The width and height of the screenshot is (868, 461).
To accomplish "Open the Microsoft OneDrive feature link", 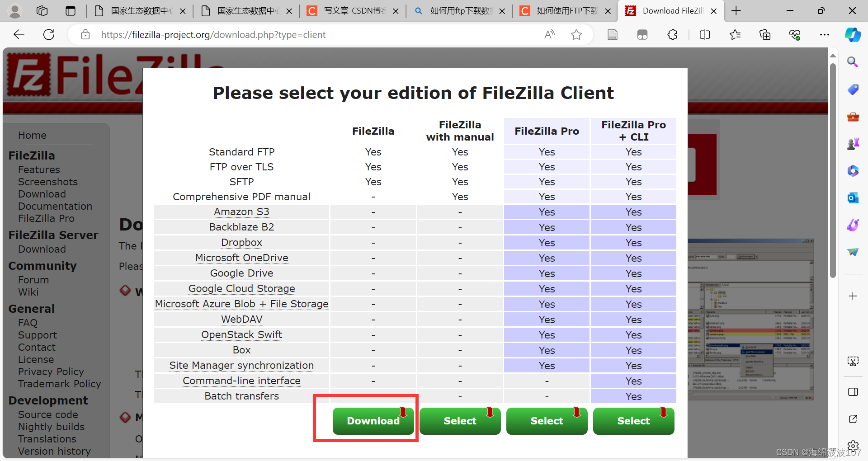I will (241, 258).
